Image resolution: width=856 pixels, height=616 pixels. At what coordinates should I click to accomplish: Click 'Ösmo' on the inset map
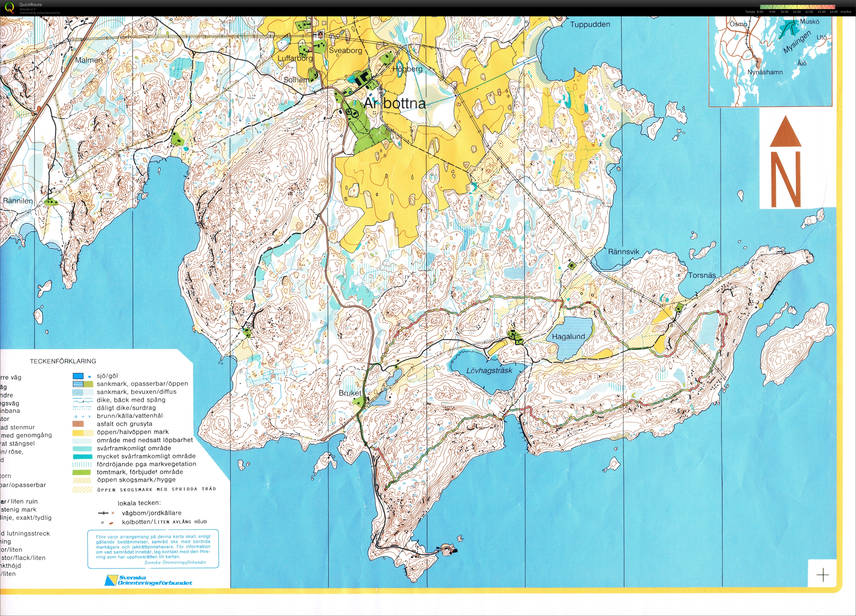click(738, 24)
